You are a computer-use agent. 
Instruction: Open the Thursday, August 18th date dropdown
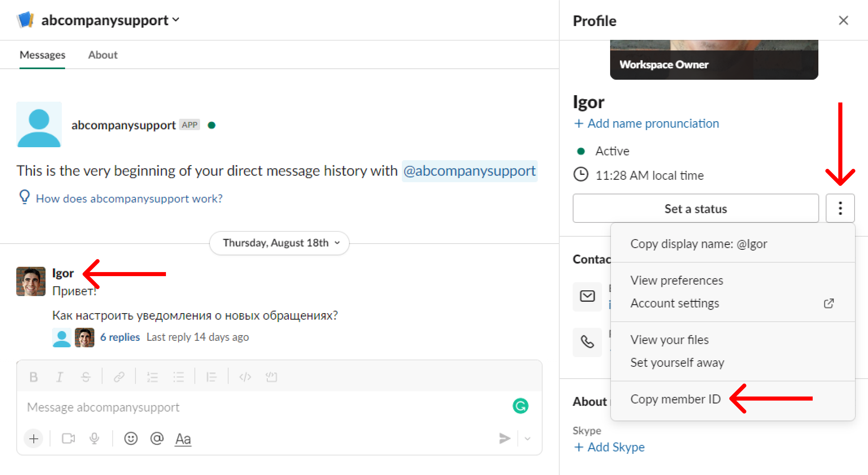pyautogui.click(x=279, y=243)
